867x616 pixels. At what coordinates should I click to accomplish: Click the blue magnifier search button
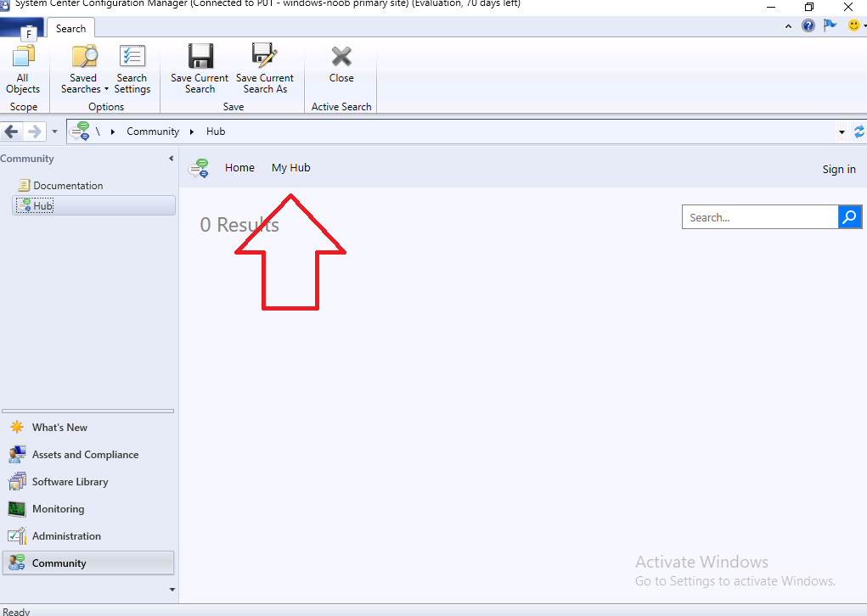[850, 217]
